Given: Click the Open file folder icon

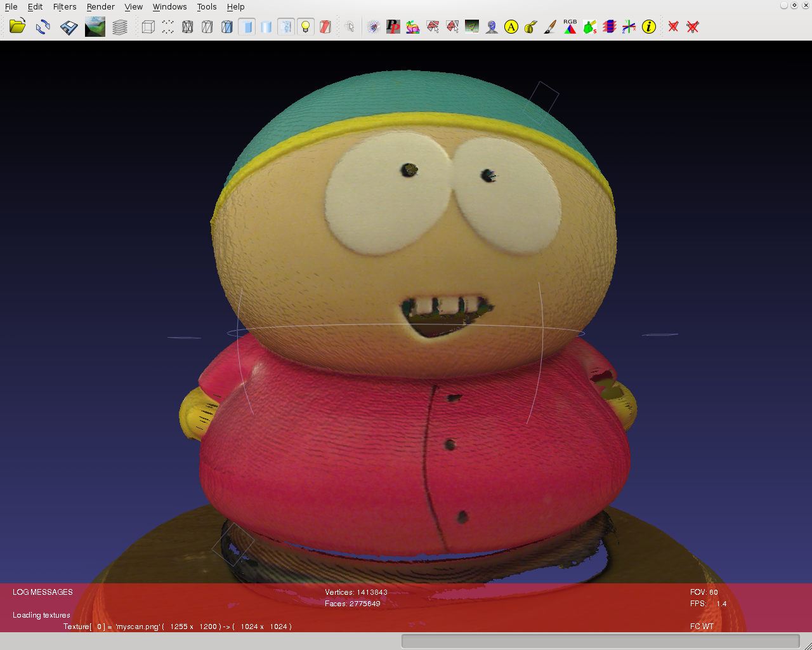Looking at the screenshot, I should [x=17, y=27].
